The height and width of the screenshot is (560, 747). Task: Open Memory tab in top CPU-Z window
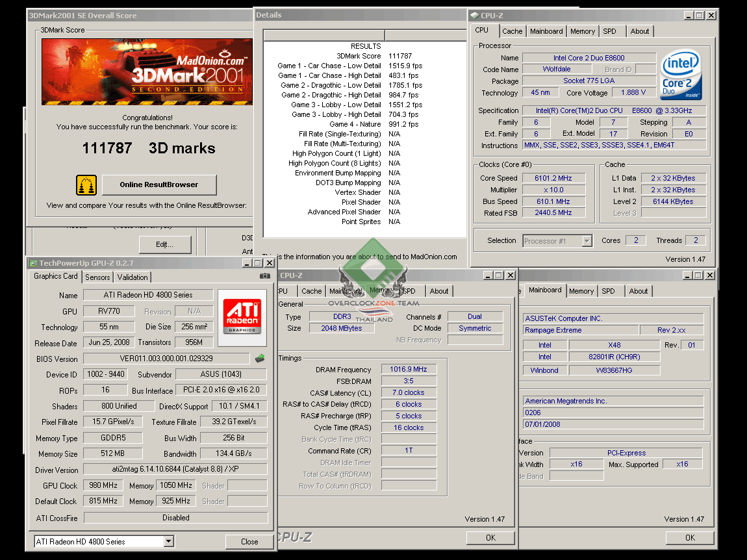pyautogui.click(x=583, y=31)
